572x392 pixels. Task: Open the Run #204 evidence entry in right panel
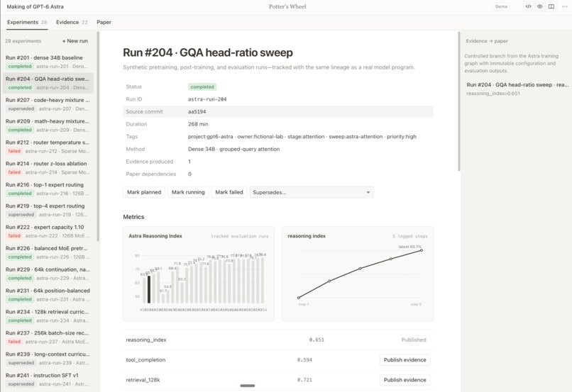coord(517,89)
